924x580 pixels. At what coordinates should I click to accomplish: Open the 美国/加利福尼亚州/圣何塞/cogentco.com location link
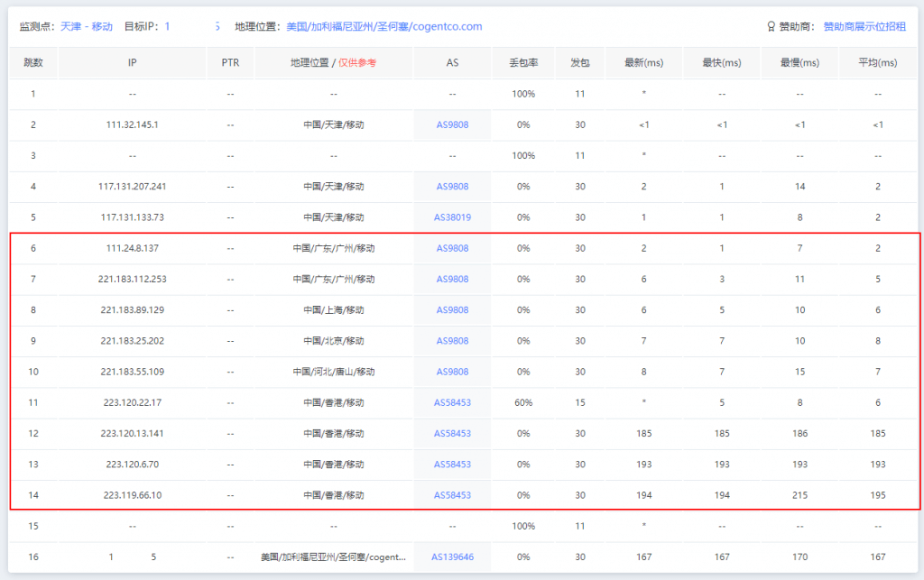383,27
